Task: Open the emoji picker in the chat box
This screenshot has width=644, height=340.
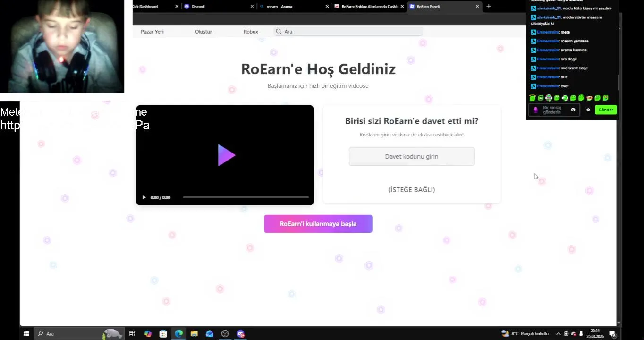Action: point(573,110)
